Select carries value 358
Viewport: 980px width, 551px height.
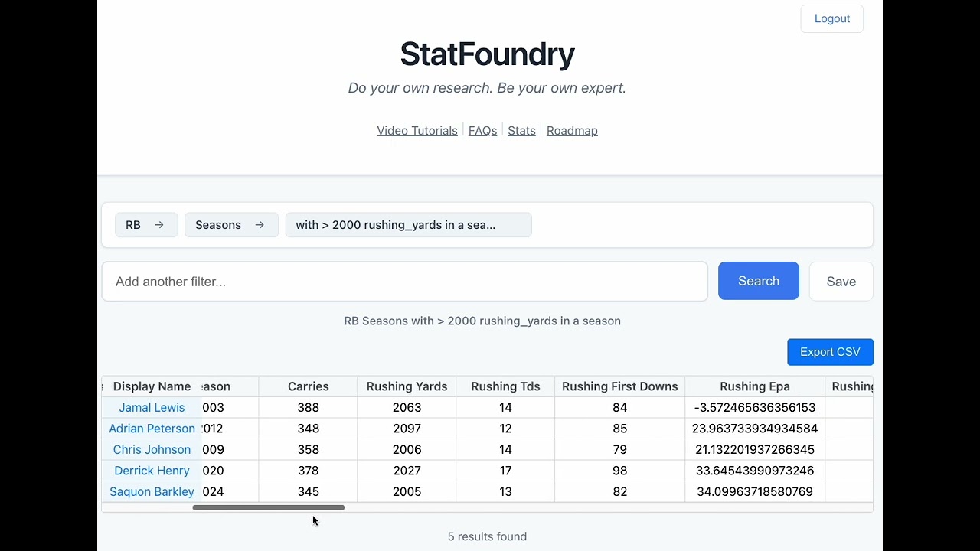pyautogui.click(x=308, y=450)
